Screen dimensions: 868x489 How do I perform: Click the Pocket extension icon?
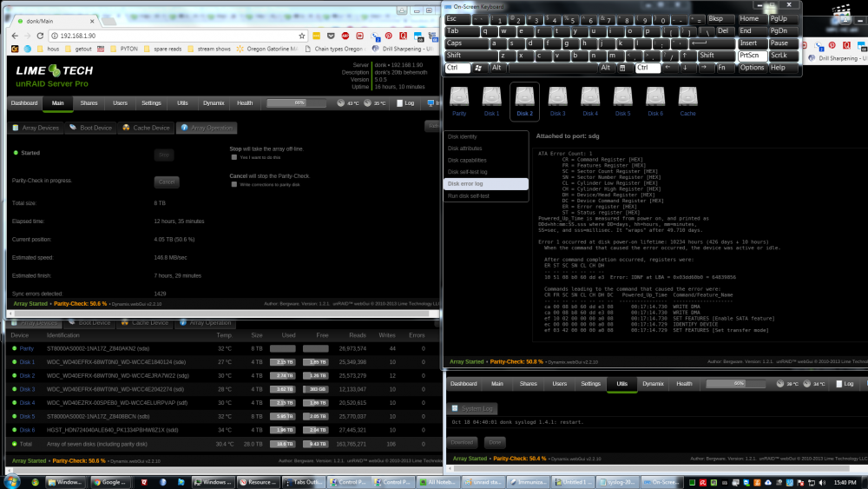tap(331, 36)
